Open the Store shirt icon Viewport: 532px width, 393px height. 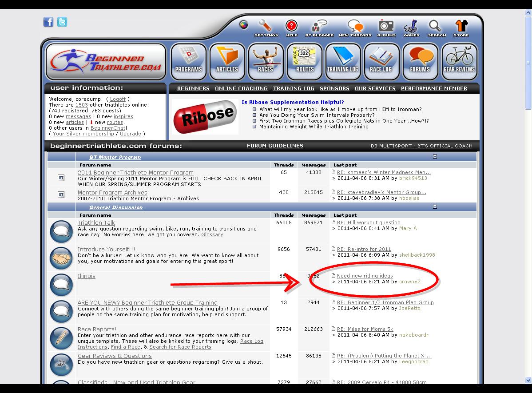[x=461, y=26]
